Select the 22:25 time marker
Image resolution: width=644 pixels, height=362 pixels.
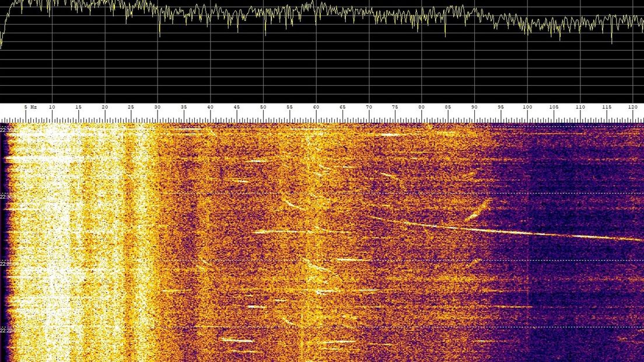point(7,264)
